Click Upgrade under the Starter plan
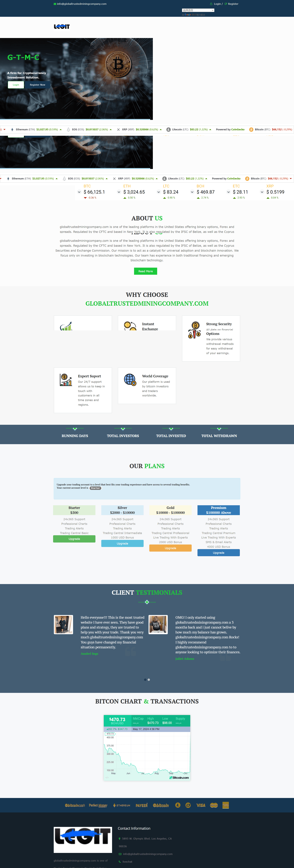 74,539
